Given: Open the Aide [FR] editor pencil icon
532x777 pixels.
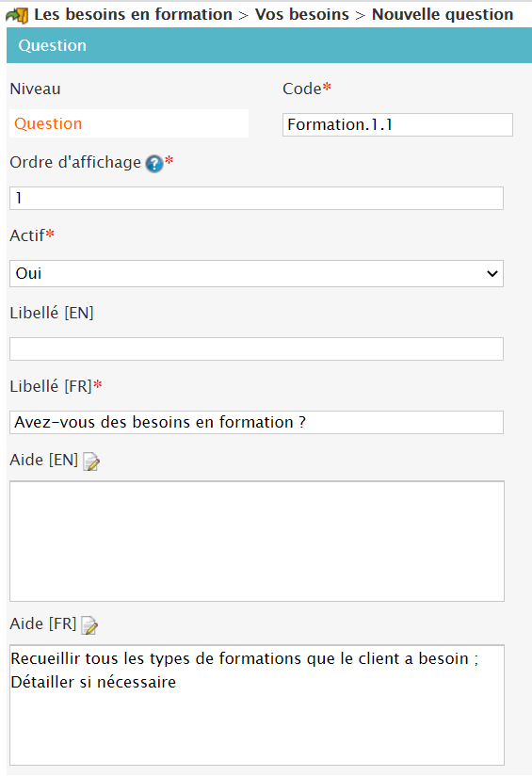Looking at the screenshot, I should 89,625.
